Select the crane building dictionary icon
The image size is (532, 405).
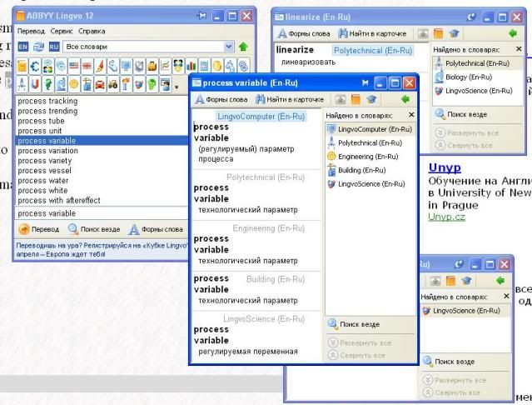pos(87,84)
